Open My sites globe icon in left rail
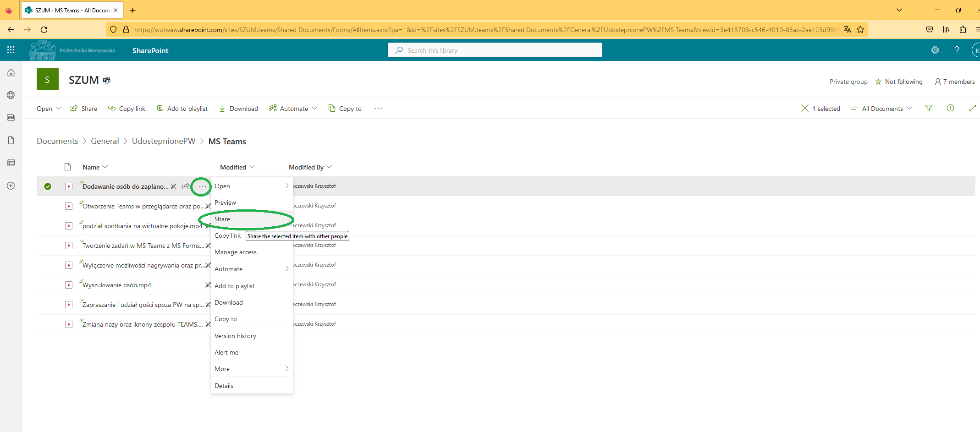 pos(11,95)
